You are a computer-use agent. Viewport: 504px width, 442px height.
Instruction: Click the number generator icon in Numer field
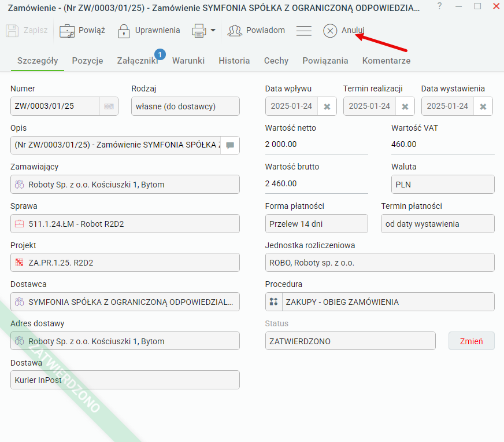(x=109, y=106)
